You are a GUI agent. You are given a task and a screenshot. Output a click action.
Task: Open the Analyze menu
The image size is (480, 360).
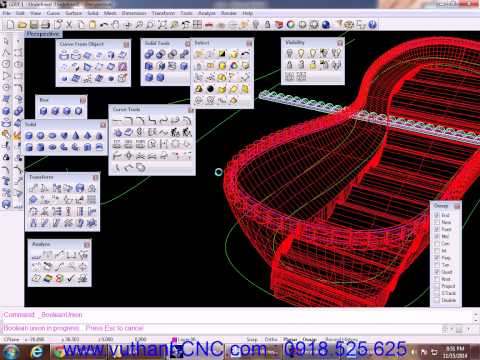coord(207,13)
